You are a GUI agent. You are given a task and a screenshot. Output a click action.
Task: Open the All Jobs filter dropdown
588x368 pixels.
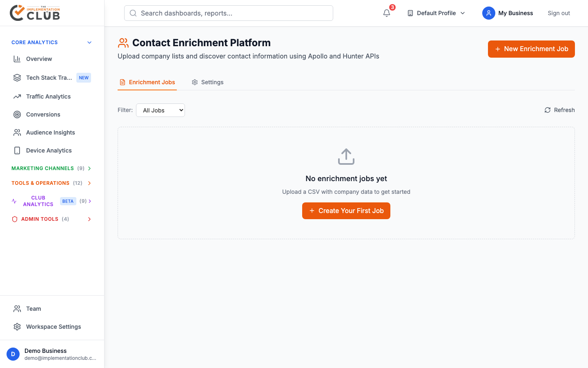coord(160,110)
